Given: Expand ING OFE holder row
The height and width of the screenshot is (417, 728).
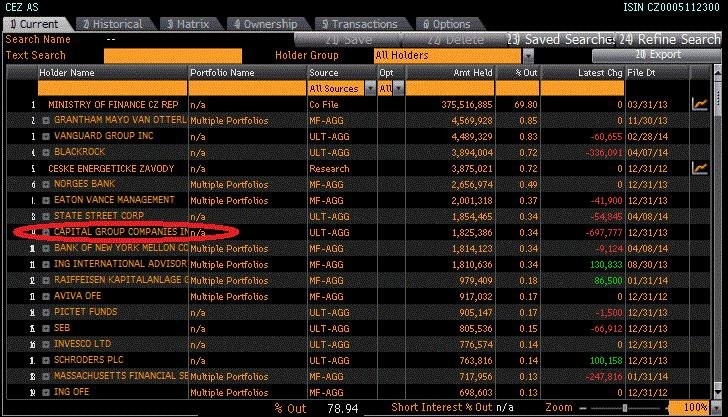Looking at the screenshot, I should 46,392.
